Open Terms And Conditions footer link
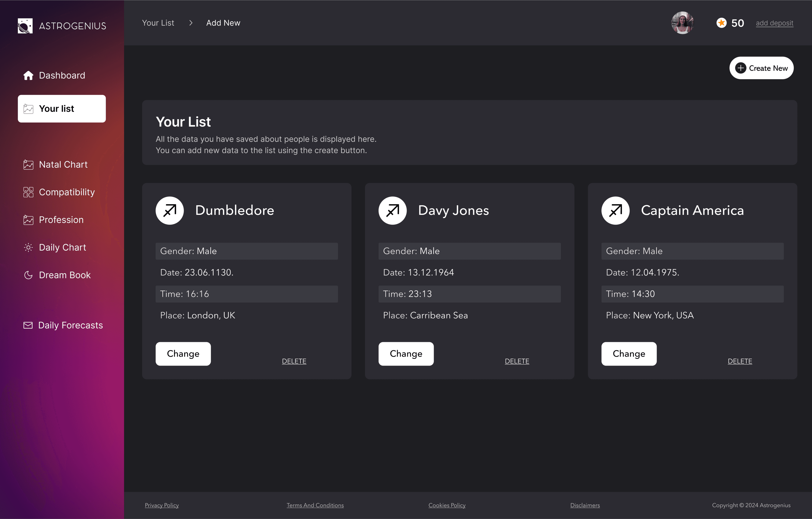The height and width of the screenshot is (519, 812). click(315, 505)
